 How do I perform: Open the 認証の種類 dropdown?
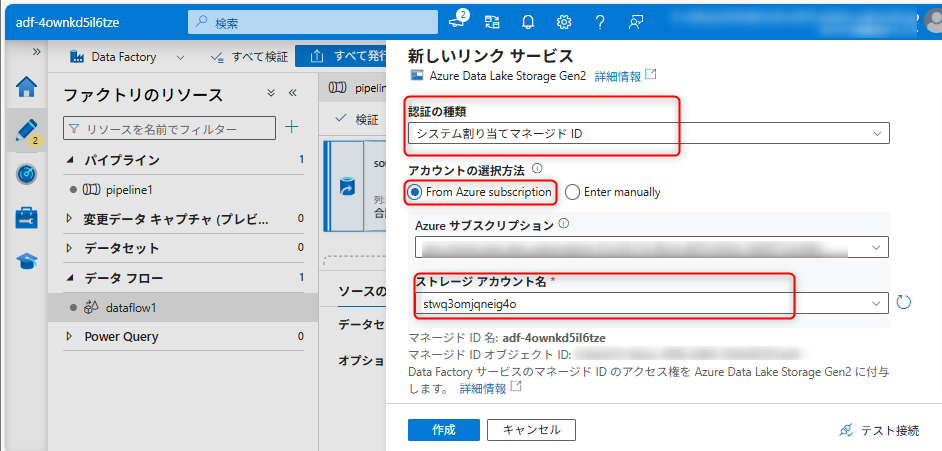[x=648, y=133]
